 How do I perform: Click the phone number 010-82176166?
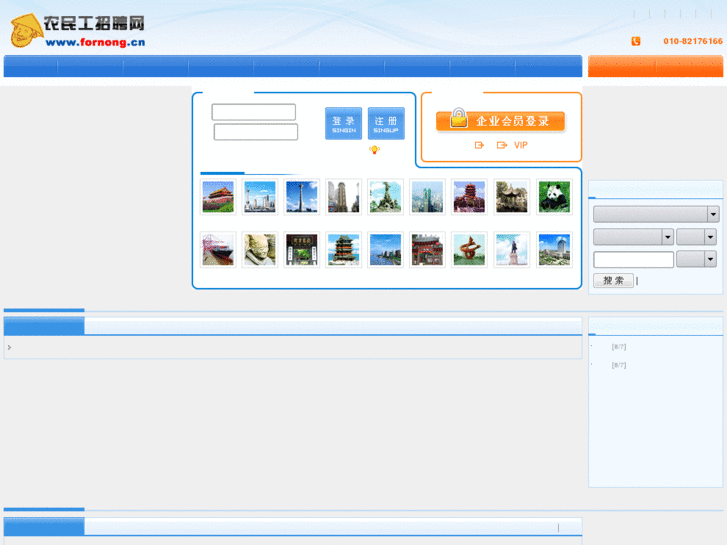693,41
